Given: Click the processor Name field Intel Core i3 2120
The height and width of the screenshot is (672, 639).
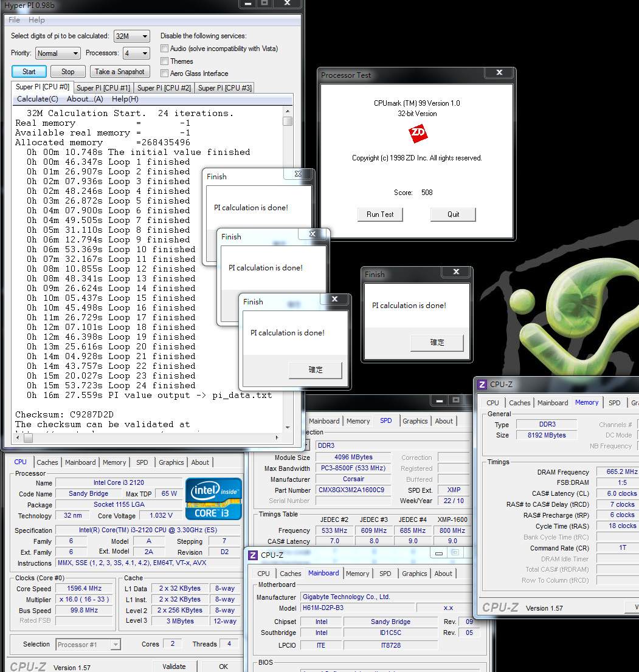Looking at the screenshot, I should click(x=119, y=482).
